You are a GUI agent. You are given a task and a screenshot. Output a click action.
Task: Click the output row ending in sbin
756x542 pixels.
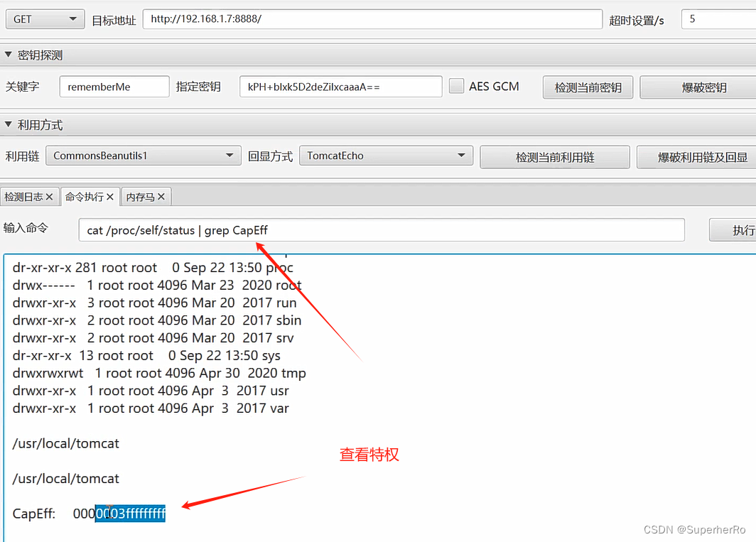(x=157, y=320)
